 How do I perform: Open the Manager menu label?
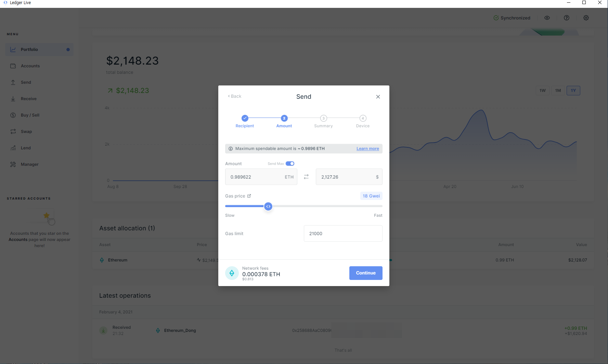(x=29, y=164)
